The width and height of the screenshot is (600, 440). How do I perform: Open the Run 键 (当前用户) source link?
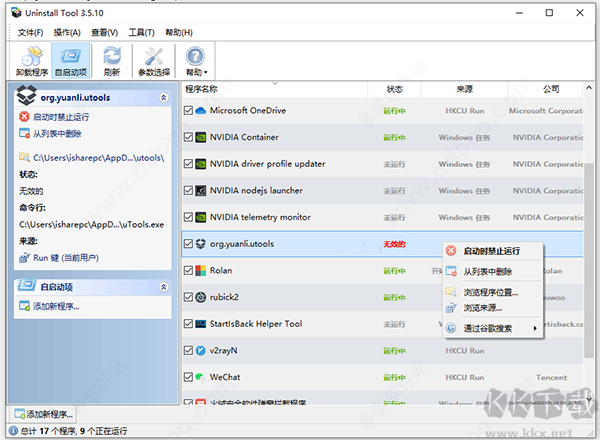pos(66,258)
